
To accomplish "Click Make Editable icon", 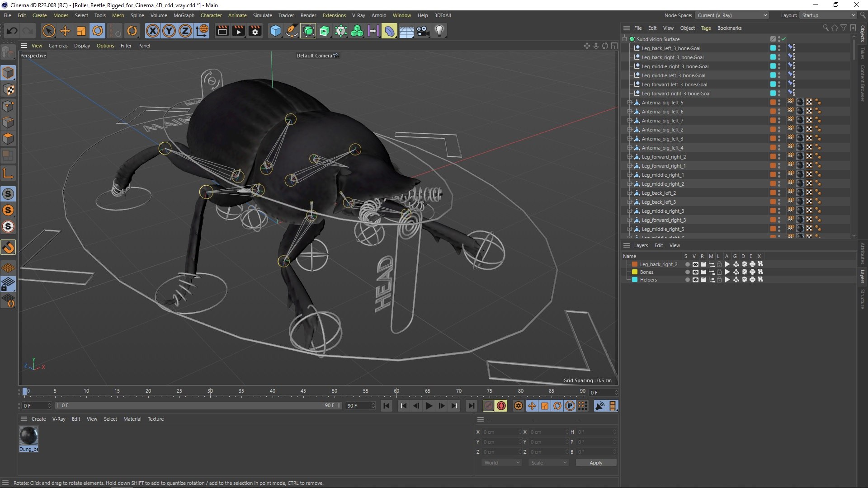I will coord(8,53).
